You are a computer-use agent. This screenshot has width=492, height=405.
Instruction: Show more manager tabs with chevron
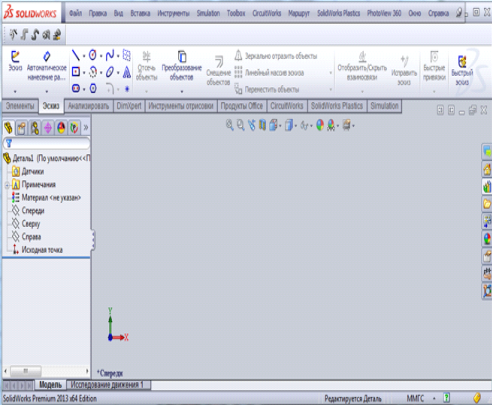coord(86,127)
